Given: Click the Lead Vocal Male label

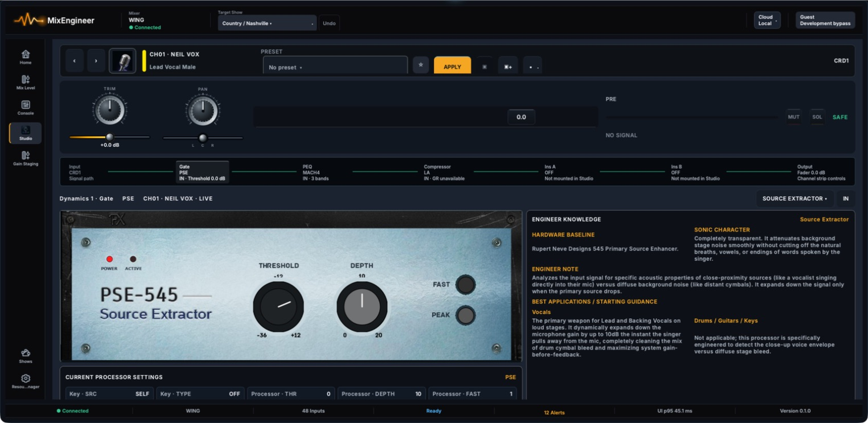Looking at the screenshot, I should coord(172,67).
